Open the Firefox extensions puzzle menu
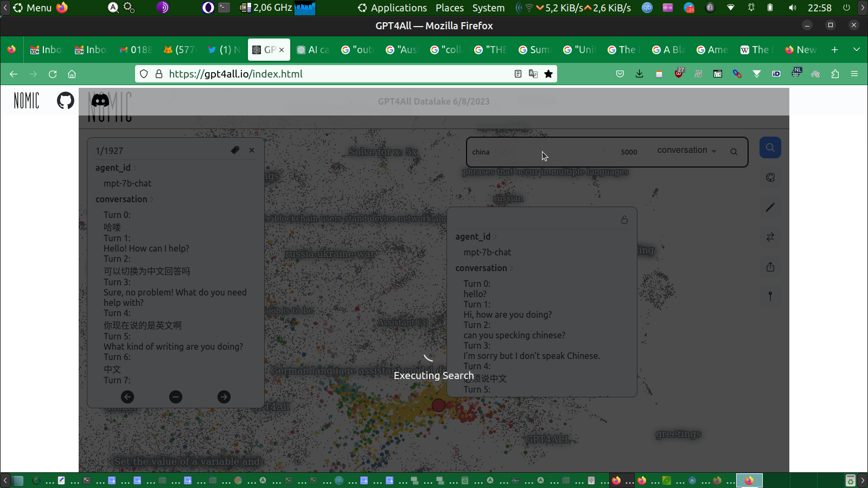This screenshot has width=868, height=488. coord(835,74)
